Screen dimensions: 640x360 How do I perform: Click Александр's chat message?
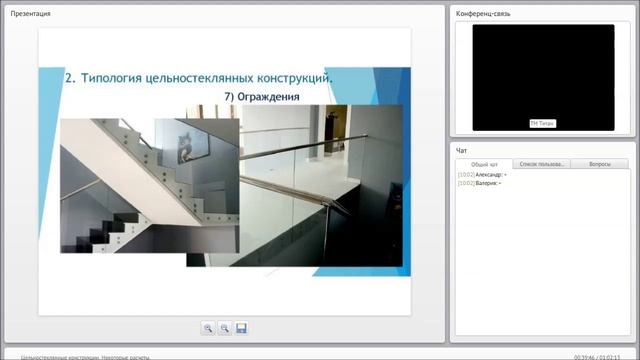[482, 175]
